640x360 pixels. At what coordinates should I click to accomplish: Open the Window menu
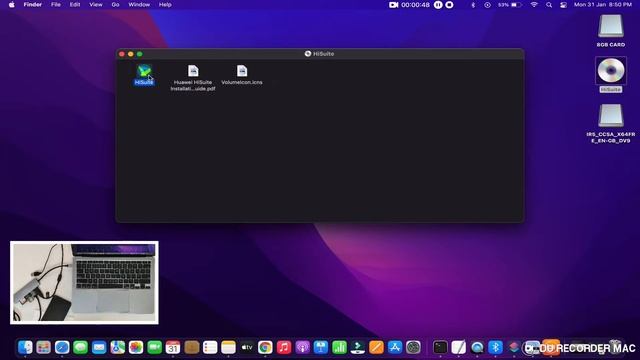pos(139,4)
